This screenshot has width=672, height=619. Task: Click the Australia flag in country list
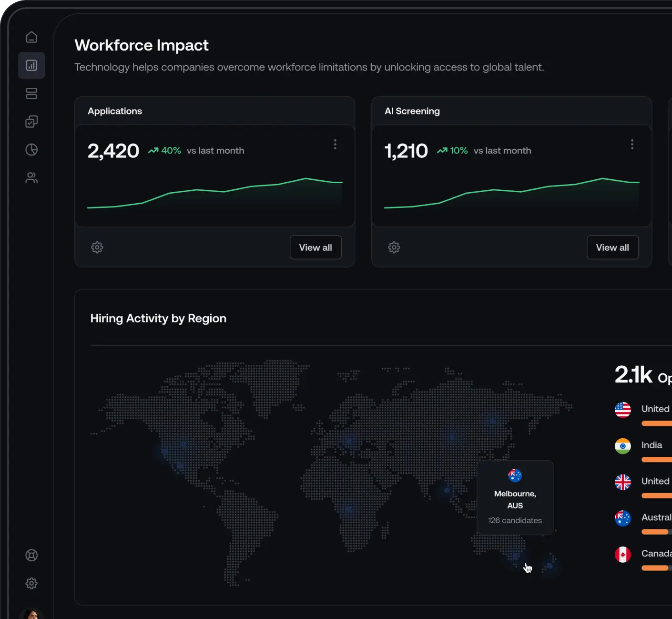(x=623, y=518)
